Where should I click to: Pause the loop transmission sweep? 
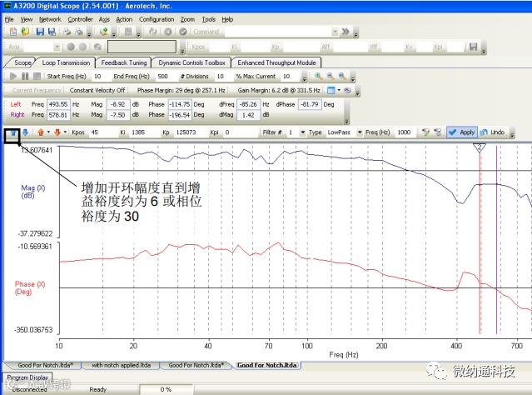tap(25, 76)
